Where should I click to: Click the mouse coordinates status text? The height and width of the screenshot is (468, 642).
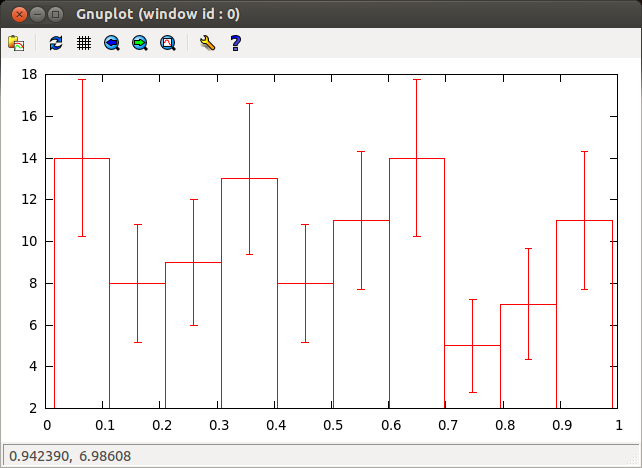coord(70,456)
